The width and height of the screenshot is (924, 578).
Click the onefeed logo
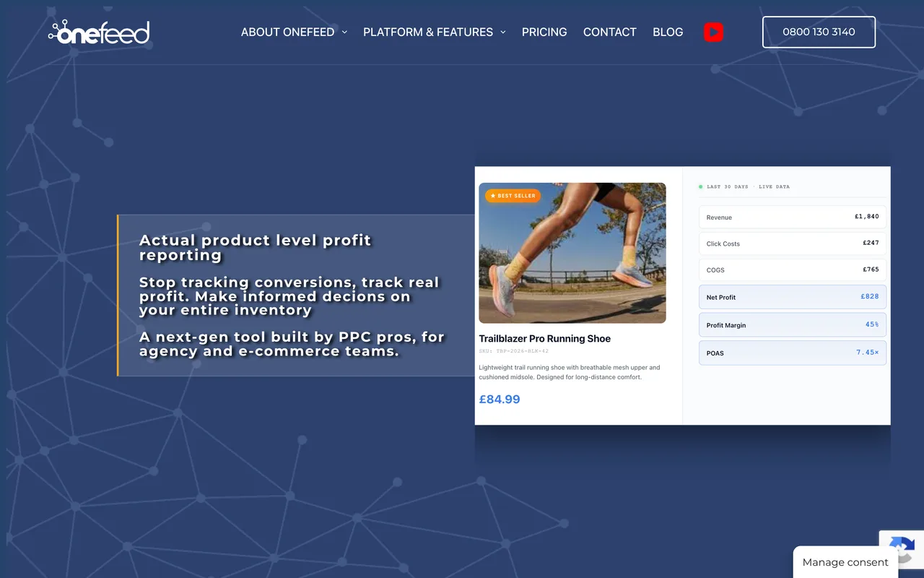click(x=99, y=32)
